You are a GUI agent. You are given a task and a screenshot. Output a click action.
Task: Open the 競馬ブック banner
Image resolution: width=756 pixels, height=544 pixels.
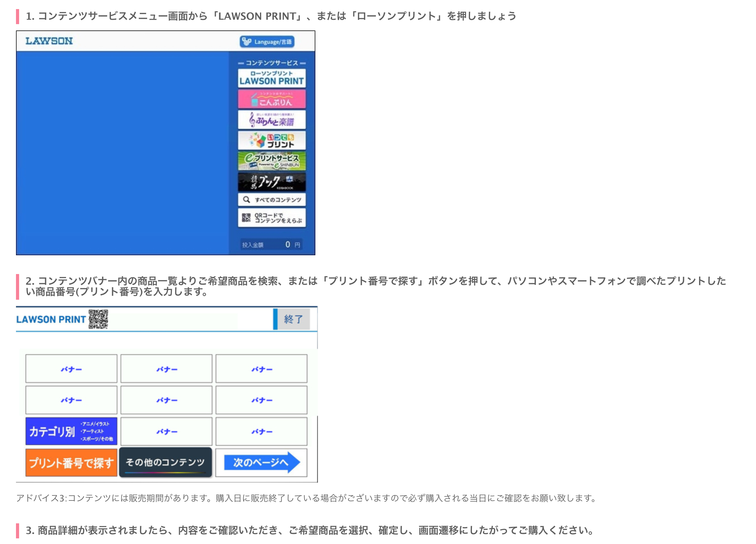(271, 182)
